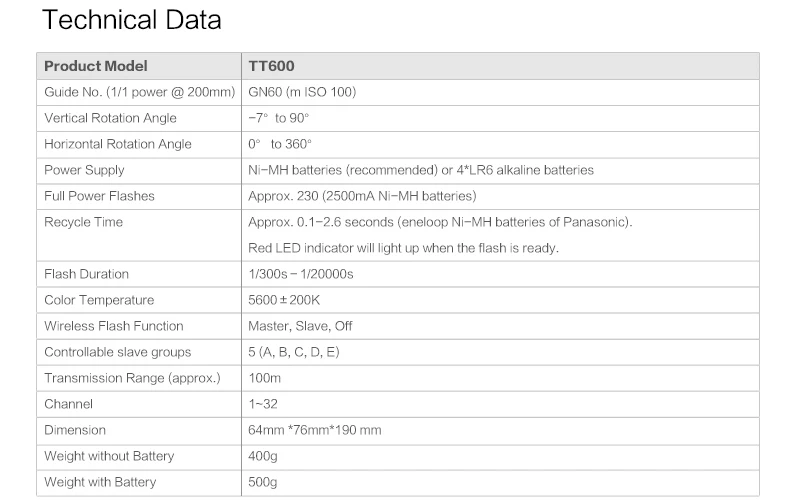Image resolution: width=790 pixels, height=503 pixels.
Task: Select the Full Power Flashes label
Action: point(99,196)
